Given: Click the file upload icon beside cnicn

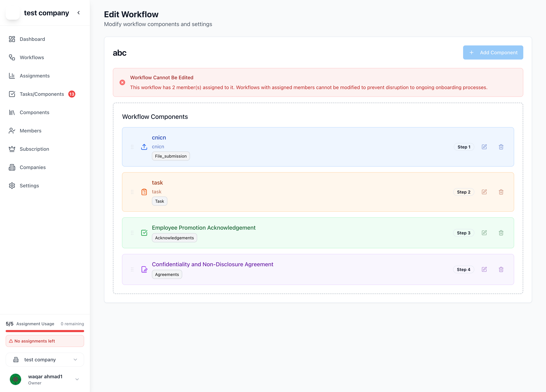Looking at the screenshot, I should (x=144, y=147).
